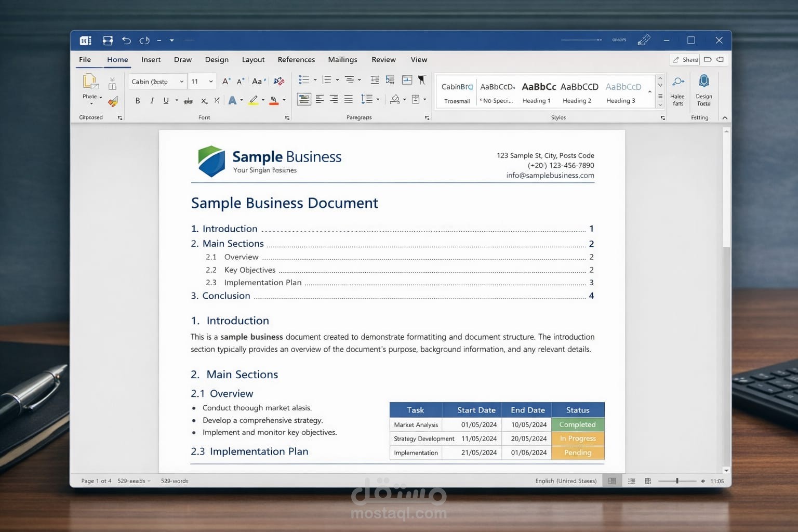Open Customize Quick Access Toolbar arrow
Image resolution: width=798 pixels, height=532 pixels.
pyautogui.click(x=171, y=40)
